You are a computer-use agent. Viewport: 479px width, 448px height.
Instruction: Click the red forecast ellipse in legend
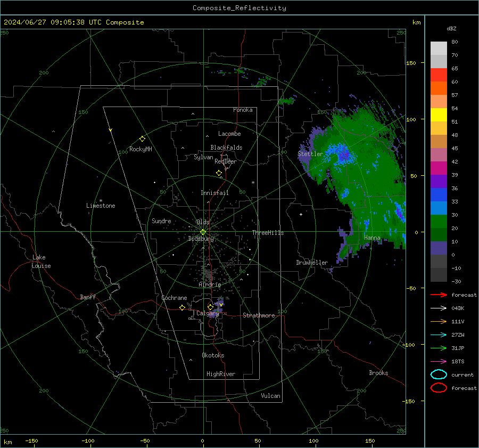tap(439, 388)
